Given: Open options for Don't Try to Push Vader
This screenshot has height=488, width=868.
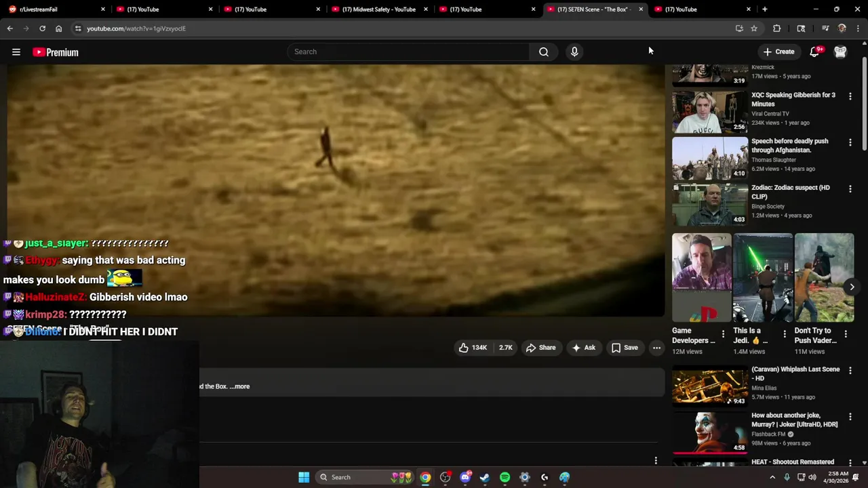Looking at the screenshot, I should (x=845, y=334).
